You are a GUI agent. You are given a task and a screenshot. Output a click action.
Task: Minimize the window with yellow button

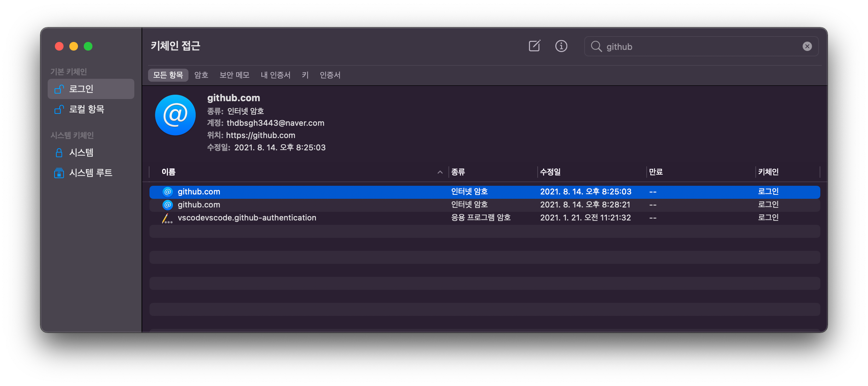pyautogui.click(x=74, y=46)
